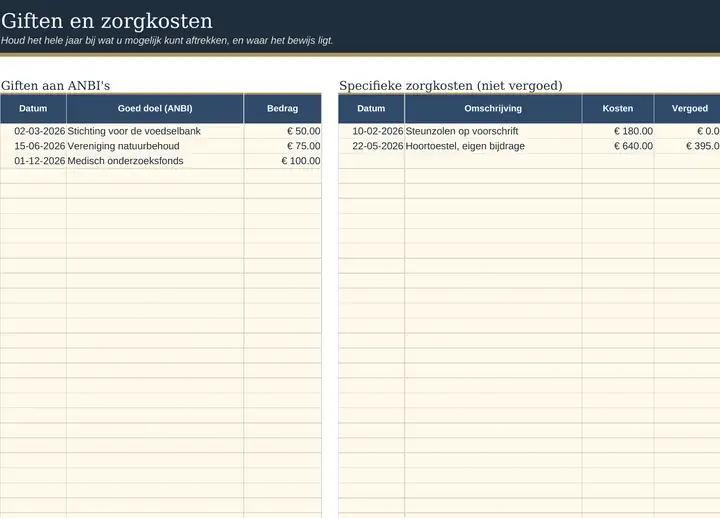Select the Vergoed cell in the Hoortoestel row
Image resolution: width=720 pixels, height=518 pixels.
pos(687,146)
